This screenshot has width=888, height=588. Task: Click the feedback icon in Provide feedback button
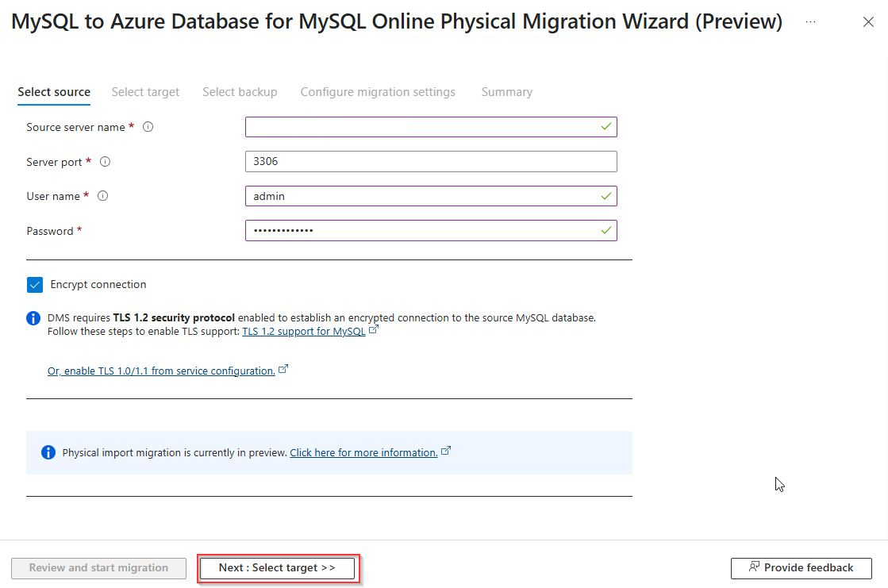coord(755,567)
